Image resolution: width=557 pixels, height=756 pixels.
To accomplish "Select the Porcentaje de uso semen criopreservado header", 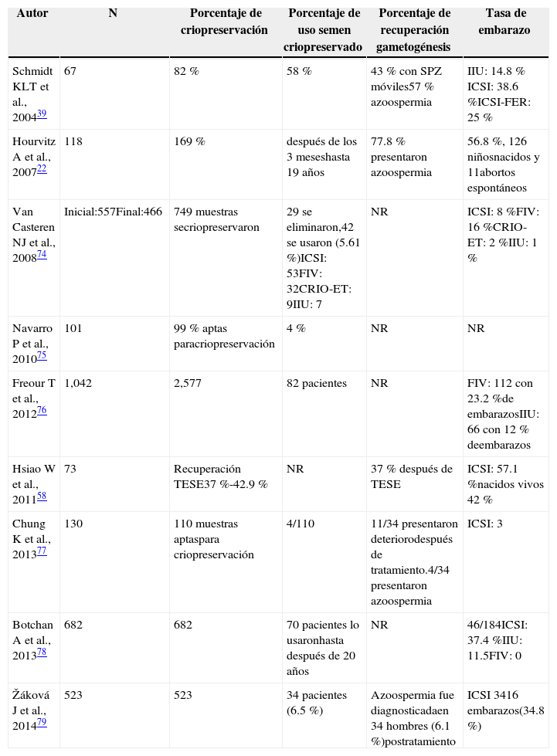I will 324,30.
